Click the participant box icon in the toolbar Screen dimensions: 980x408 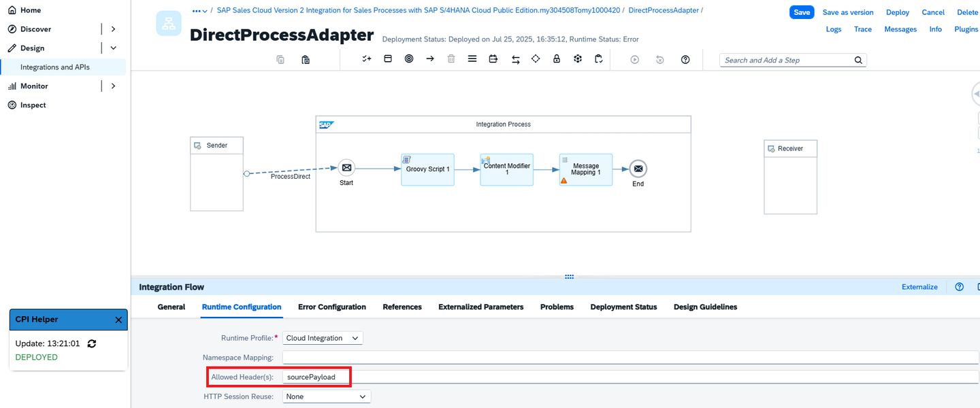(x=388, y=59)
